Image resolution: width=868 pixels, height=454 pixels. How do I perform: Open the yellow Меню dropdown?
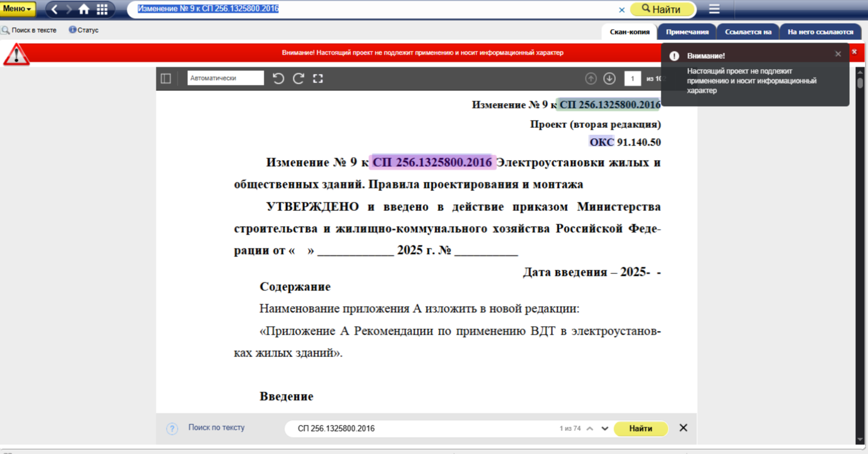pos(18,9)
